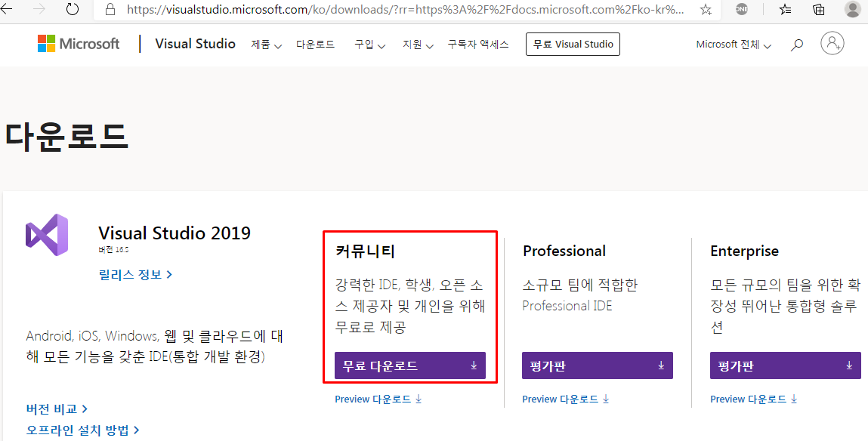Click the browser profile avatar
Screen dimensions: 868x441
click(853, 9)
